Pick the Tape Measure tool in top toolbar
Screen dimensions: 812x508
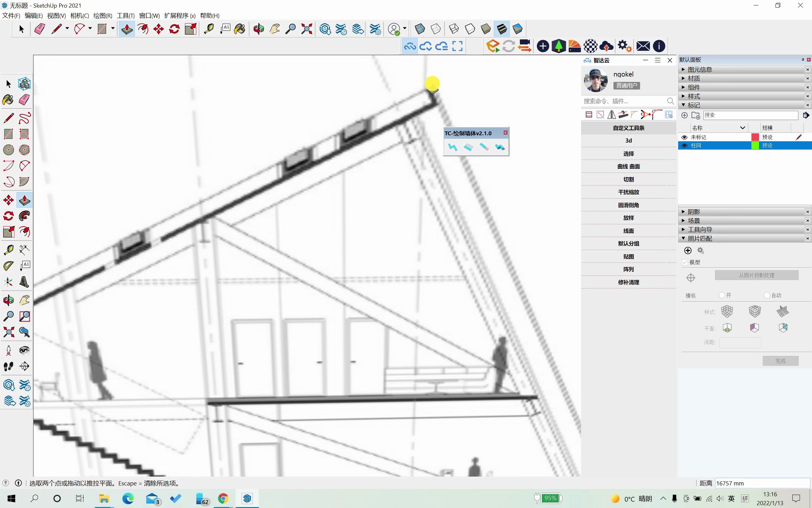pyautogui.click(x=209, y=29)
